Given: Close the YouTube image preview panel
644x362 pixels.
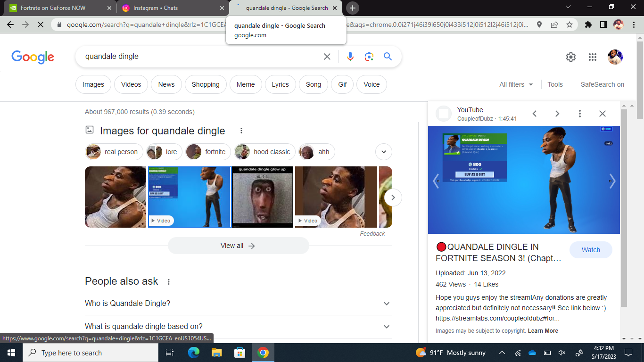Looking at the screenshot, I should [x=603, y=114].
